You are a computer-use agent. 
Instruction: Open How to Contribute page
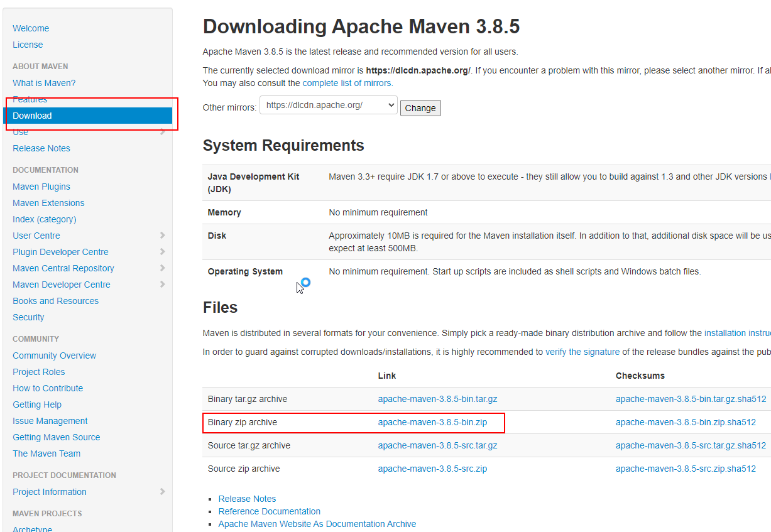click(x=48, y=388)
